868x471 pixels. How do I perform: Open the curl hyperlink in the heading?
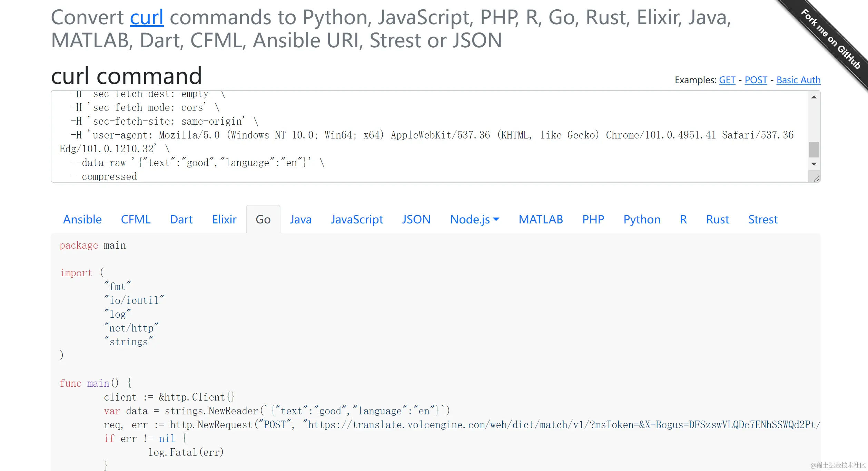tap(146, 17)
